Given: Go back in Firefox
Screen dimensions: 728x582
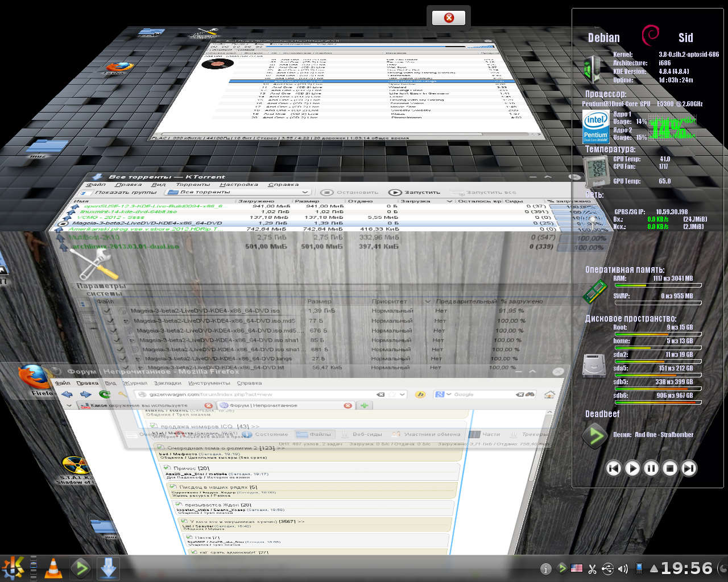Looking at the screenshot, I should pyautogui.click(x=67, y=394).
